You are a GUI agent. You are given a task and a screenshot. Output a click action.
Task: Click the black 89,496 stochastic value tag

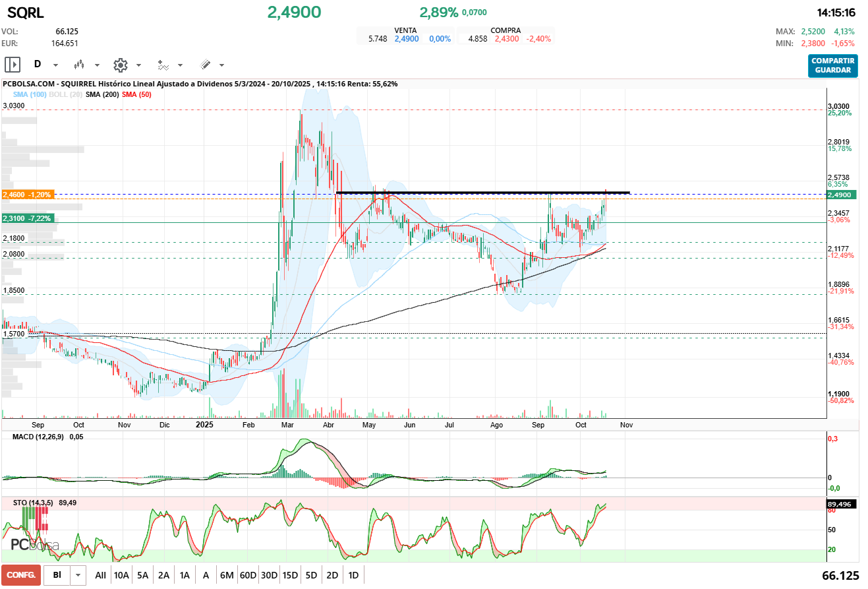coord(840,504)
